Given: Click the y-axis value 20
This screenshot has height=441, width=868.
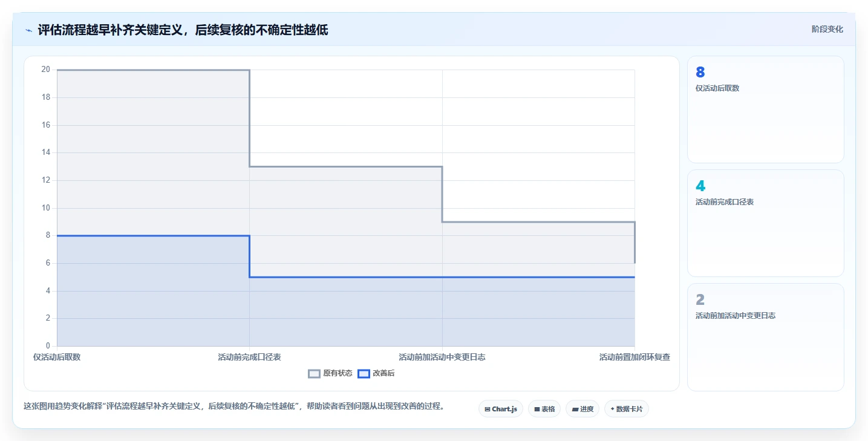Looking at the screenshot, I should [x=45, y=70].
